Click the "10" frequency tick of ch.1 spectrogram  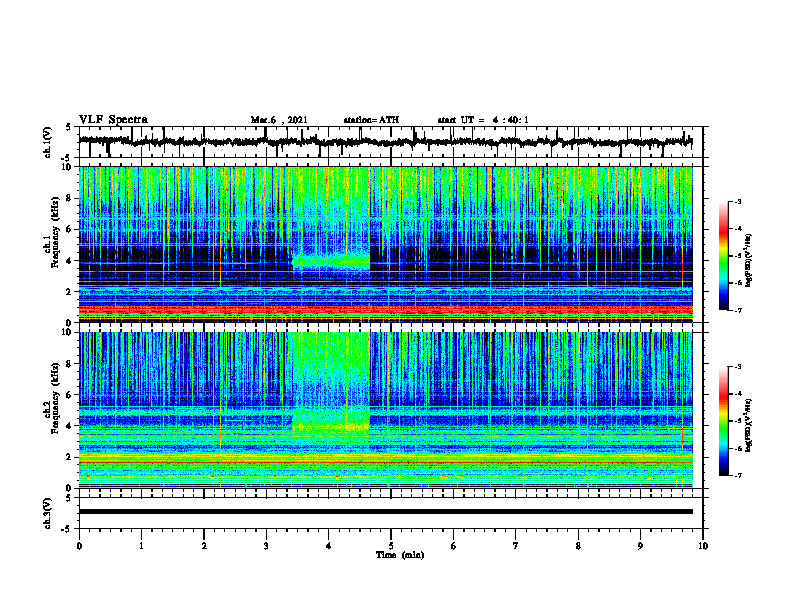(68, 167)
